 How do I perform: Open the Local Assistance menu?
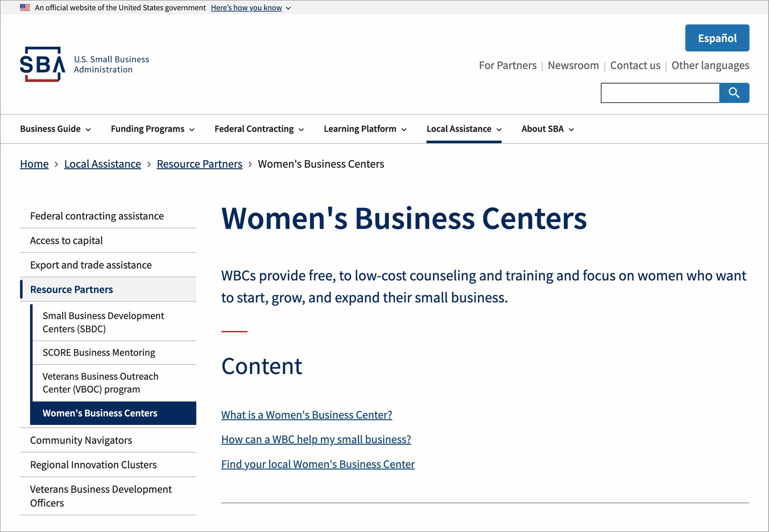(x=464, y=129)
